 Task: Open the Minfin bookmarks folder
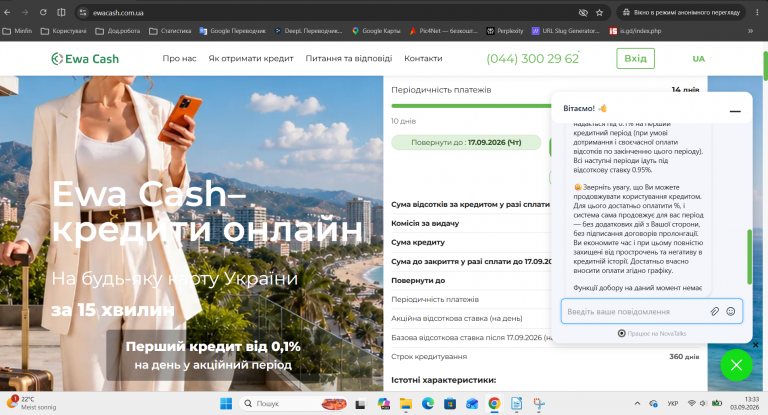(x=18, y=31)
